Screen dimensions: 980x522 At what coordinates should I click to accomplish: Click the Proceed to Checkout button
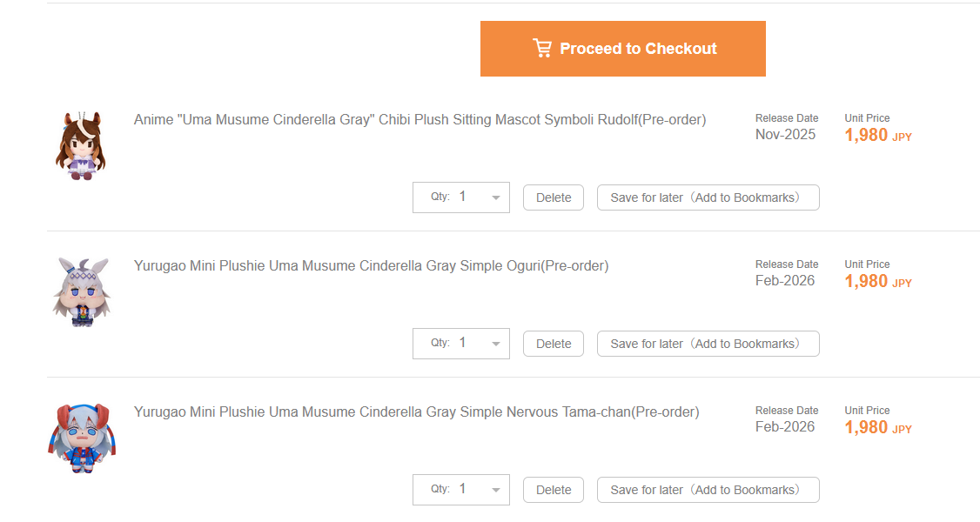pos(622,49)
